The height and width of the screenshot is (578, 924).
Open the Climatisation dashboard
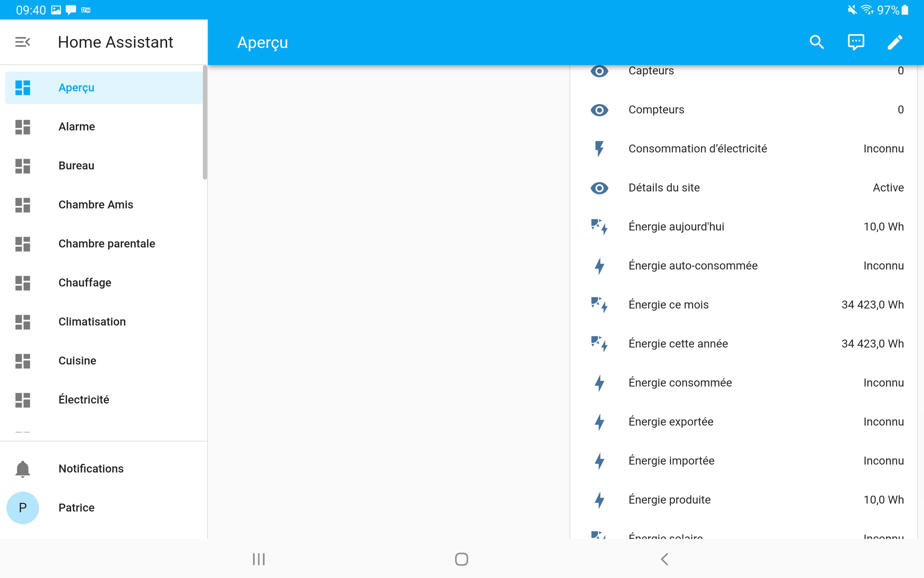click(104, 322)
